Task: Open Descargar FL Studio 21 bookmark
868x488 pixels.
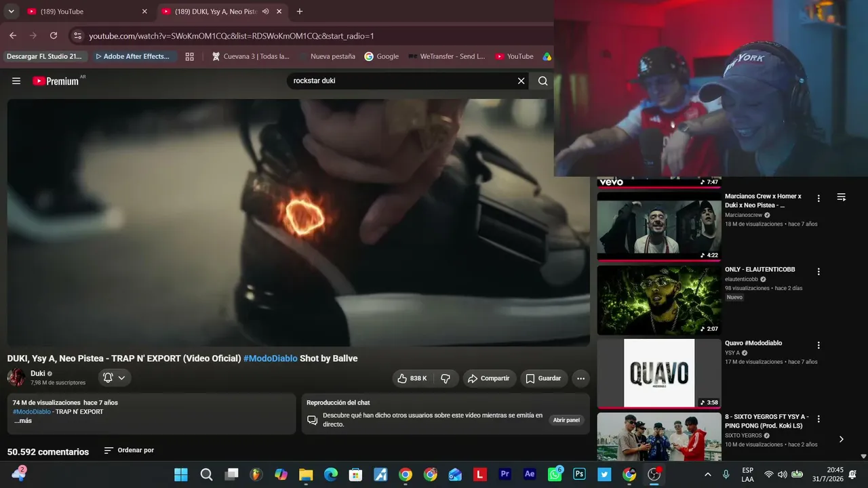Action: [44, 56]
